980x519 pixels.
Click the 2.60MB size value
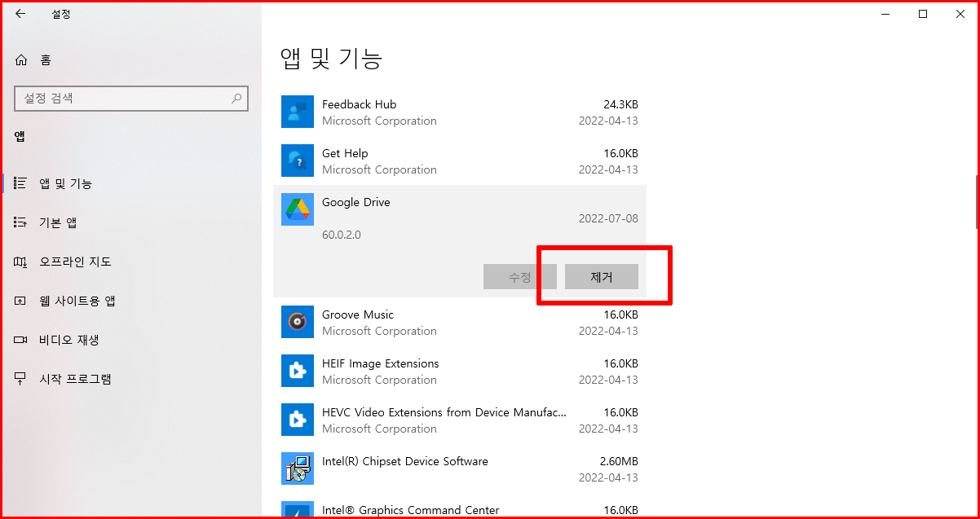619,461
